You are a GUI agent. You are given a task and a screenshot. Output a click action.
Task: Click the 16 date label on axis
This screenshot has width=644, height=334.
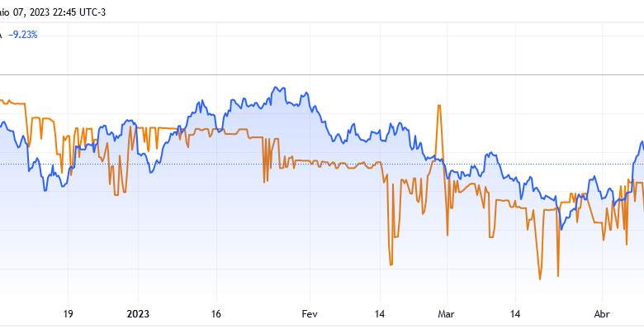(216, 314)
